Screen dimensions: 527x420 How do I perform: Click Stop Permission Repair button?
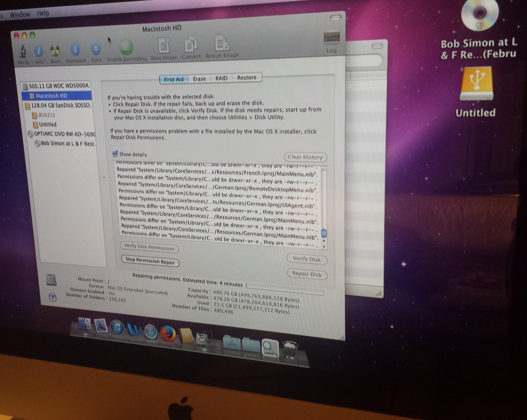150,261
